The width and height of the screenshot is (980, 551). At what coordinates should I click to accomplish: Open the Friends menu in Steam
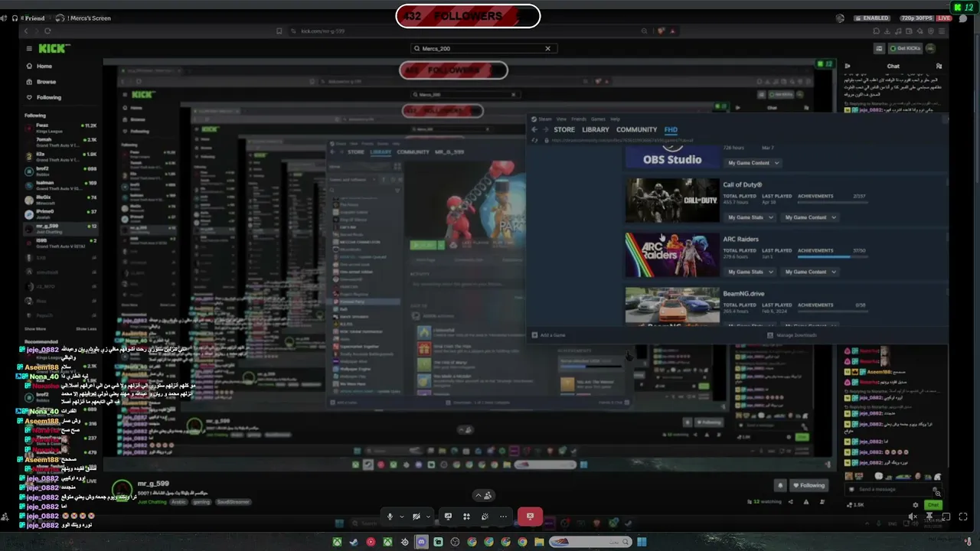click(578, 119)
